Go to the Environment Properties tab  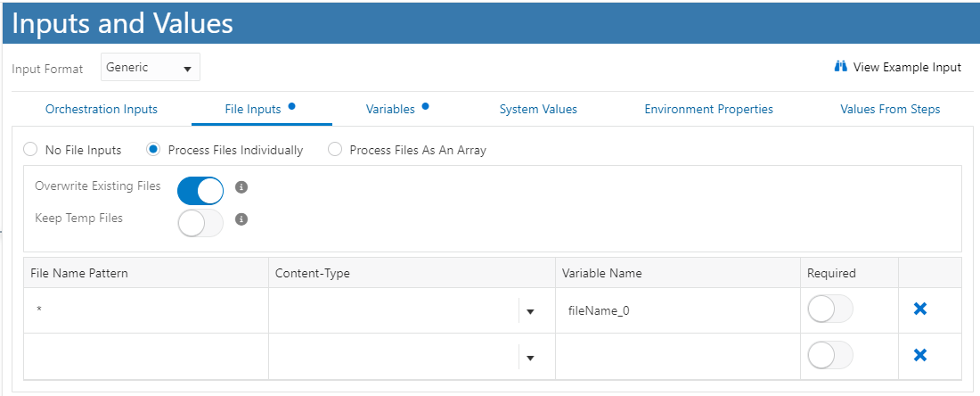(708, 109)
